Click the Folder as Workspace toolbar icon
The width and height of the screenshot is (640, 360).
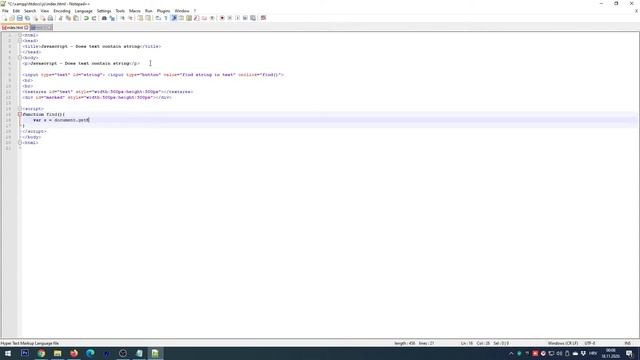click(x=204, y=18)
